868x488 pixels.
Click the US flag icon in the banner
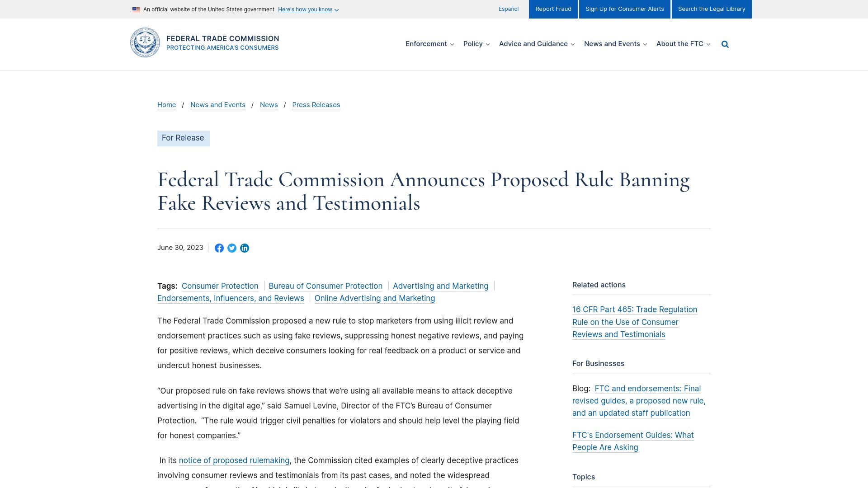coord(136,9)
